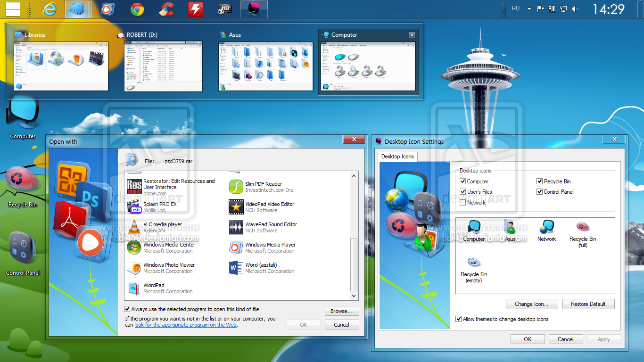The width and height of the screenshot is (644, 362).
Task: Enable the Network desktop icon checkbox
Action: [x=462, y=203]
